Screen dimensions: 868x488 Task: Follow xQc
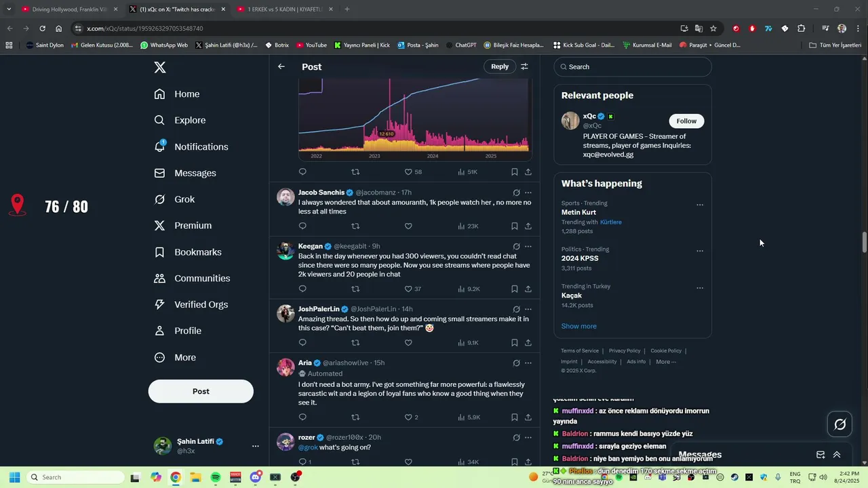pos(686,121)
